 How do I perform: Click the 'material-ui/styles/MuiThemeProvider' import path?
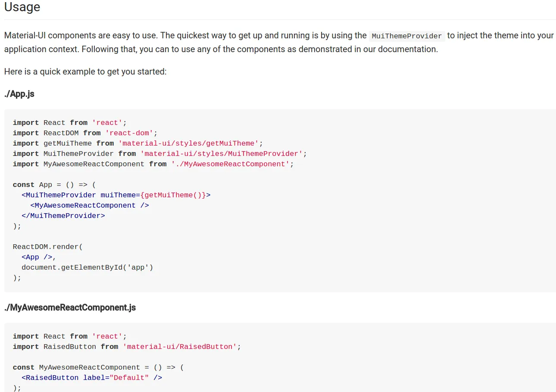tap(222, 154)
